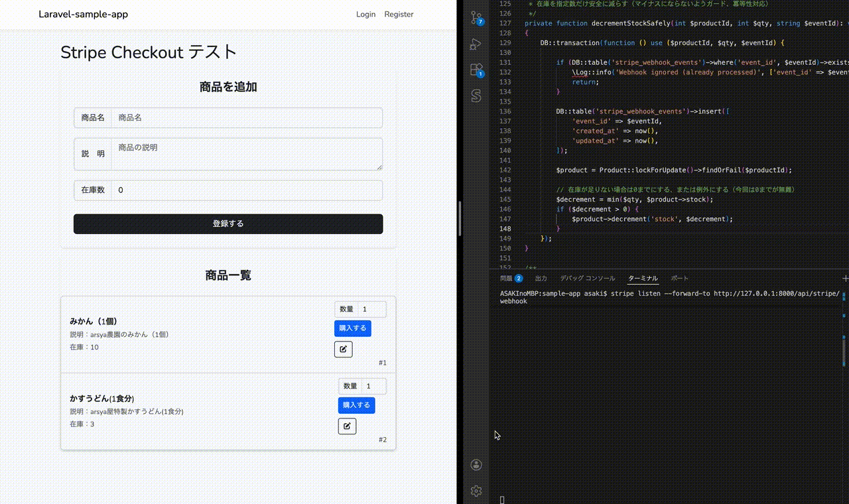Open the Extensions view in activity bar
The height and width of the screenshot is (504, 849).
[476, 70]
